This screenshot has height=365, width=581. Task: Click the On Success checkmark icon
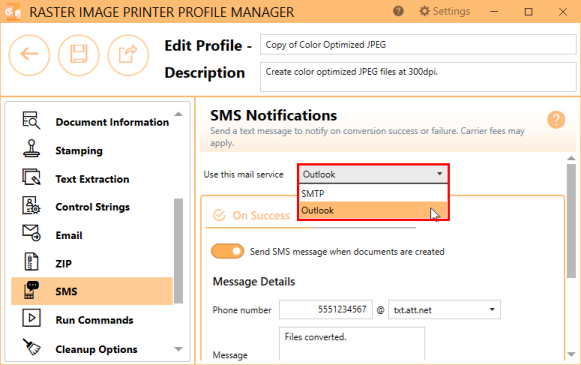click(219, 215)
